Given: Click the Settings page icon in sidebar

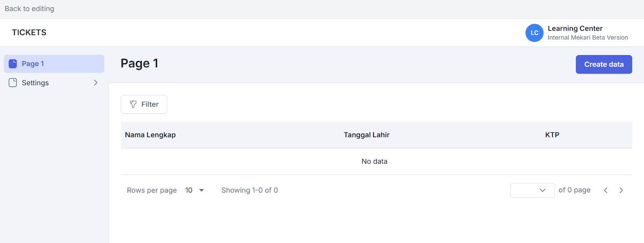Looking at the screenshot, I should click(x=13, y=82).
